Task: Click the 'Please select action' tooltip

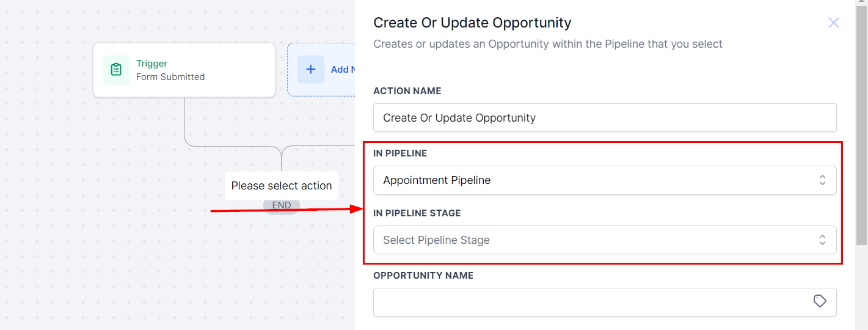Action: click(x=282, y=186)
